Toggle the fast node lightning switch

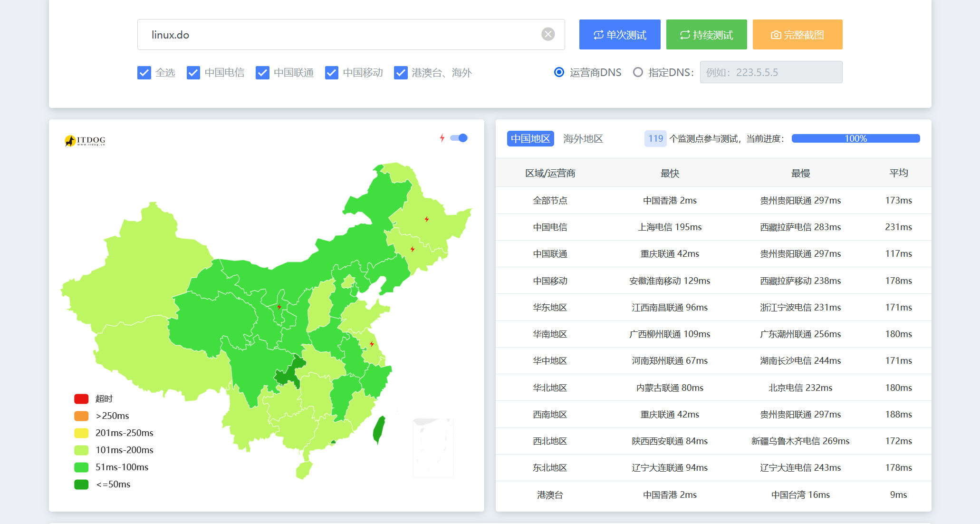[x=459, y=138]
